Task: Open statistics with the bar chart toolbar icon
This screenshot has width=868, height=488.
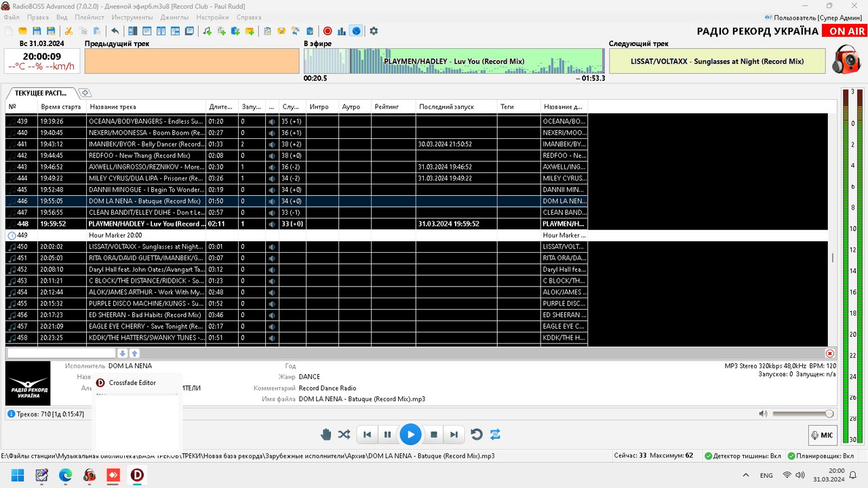Action: point(342,31)
